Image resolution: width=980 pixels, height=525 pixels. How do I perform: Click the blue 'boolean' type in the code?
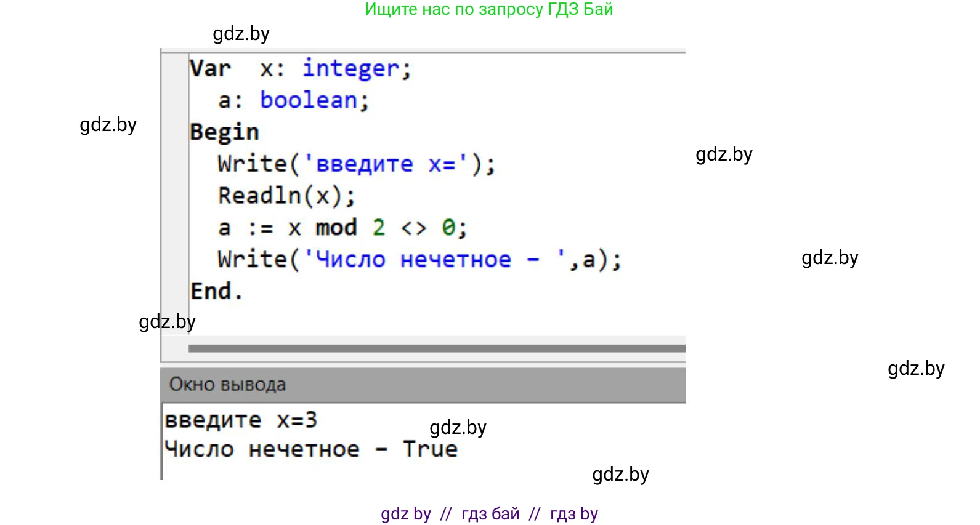coord(309,100)
